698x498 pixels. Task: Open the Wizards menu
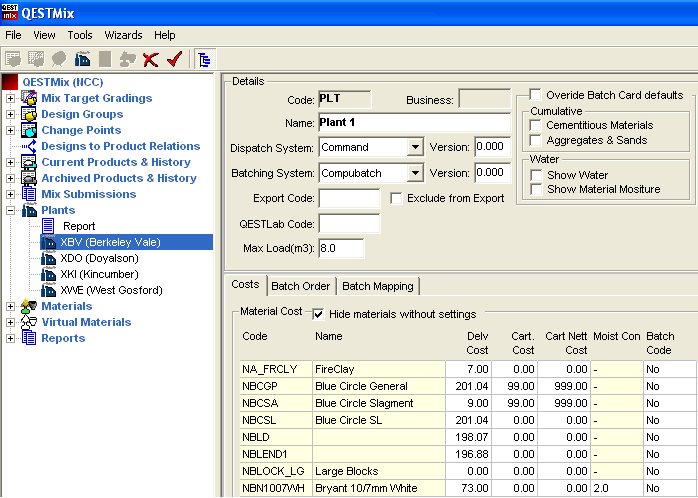point(123,35)
